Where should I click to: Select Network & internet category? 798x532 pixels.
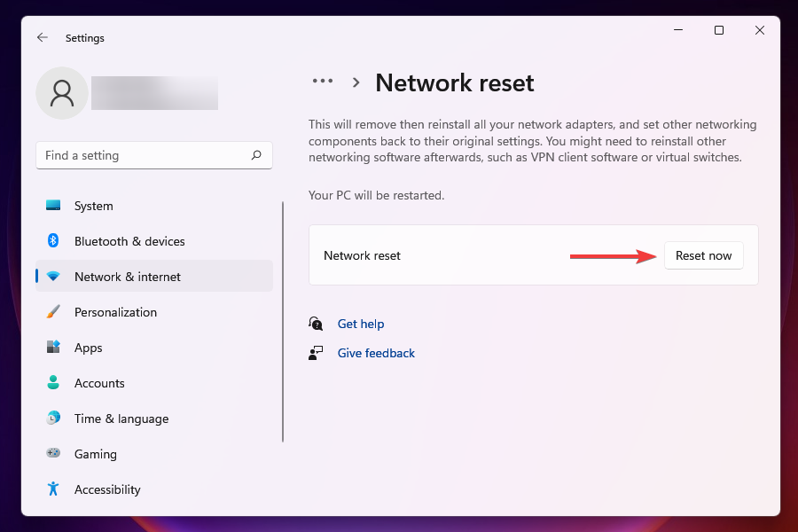154,277
